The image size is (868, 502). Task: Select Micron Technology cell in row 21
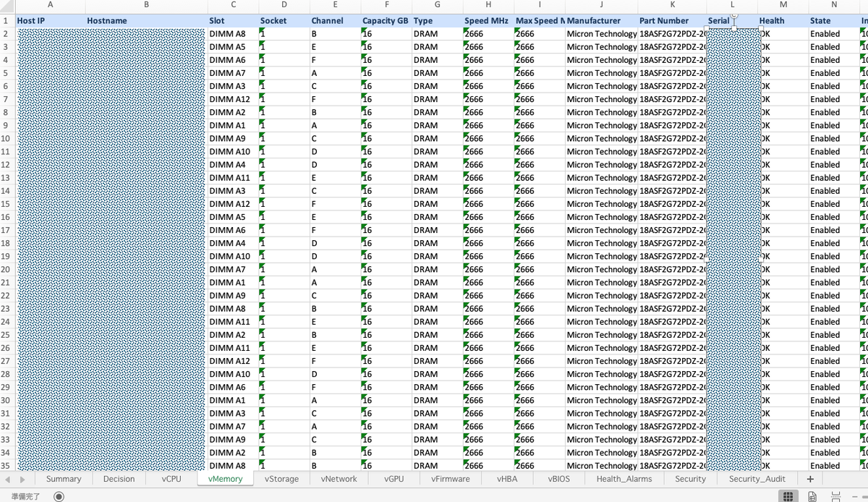[601, 282]
